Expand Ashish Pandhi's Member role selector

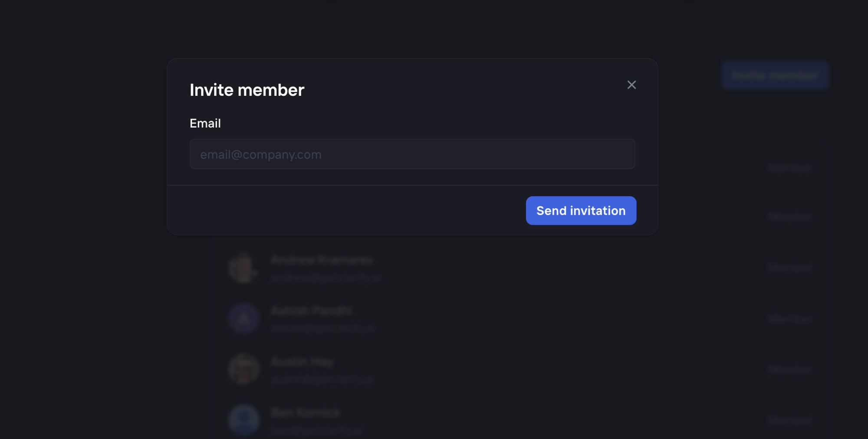coord(790,318)
